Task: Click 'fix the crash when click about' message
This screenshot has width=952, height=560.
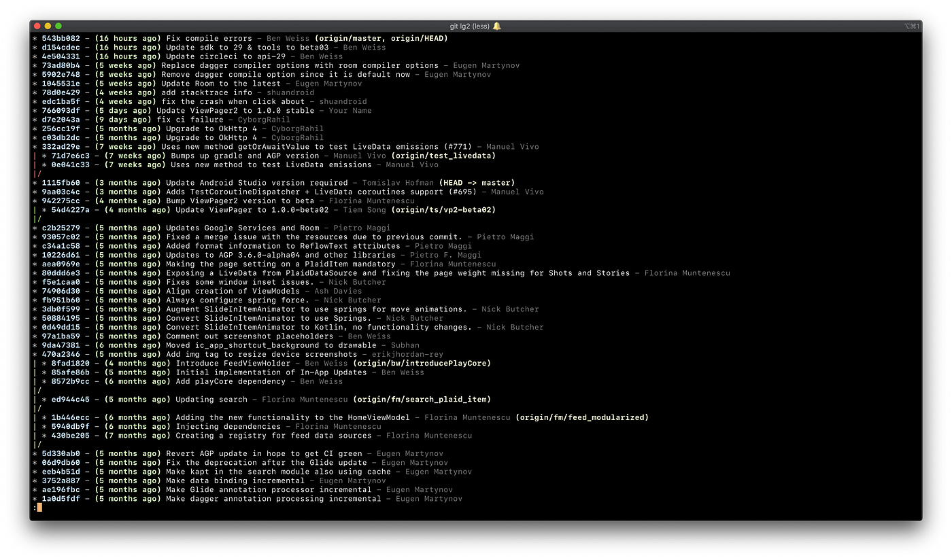Action: 233,101
